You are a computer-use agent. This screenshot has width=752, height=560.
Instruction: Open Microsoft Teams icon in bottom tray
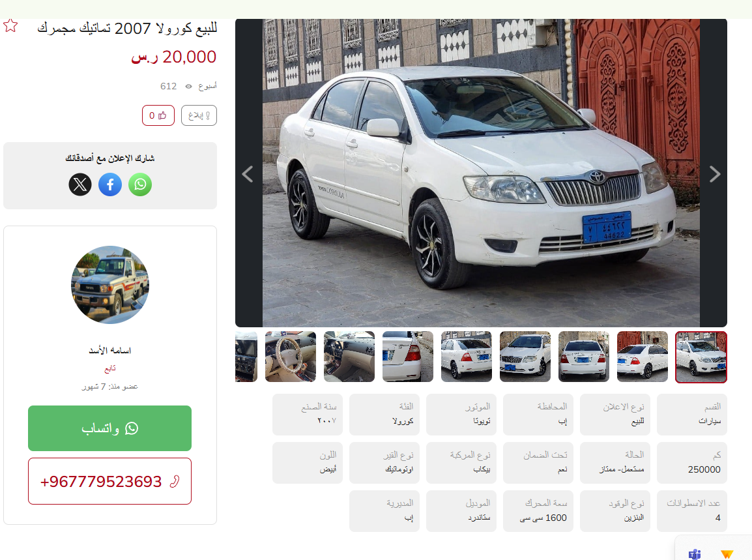pos(695,554)
